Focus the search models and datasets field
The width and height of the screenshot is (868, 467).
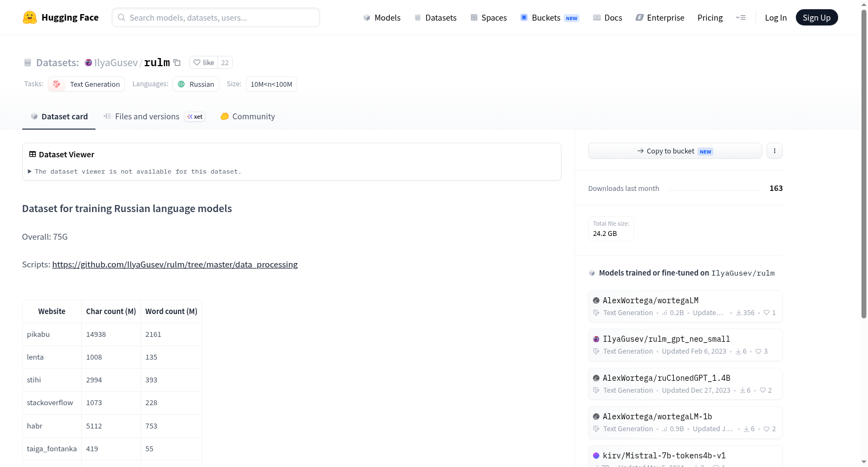pyautogui.click(x=216, y=17)
